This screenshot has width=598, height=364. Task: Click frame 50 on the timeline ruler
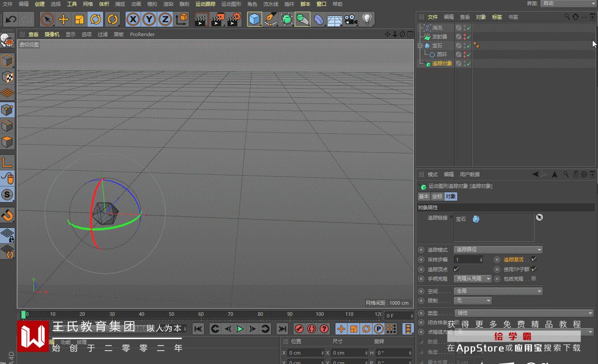tap(171, 314)
